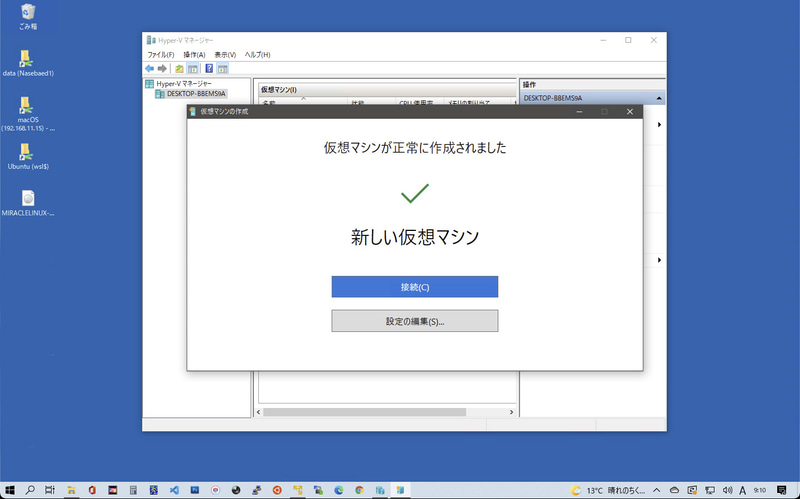Launch Visual Studio Code from taskbar
Screen dimensions: 800x499
(174, 490)
